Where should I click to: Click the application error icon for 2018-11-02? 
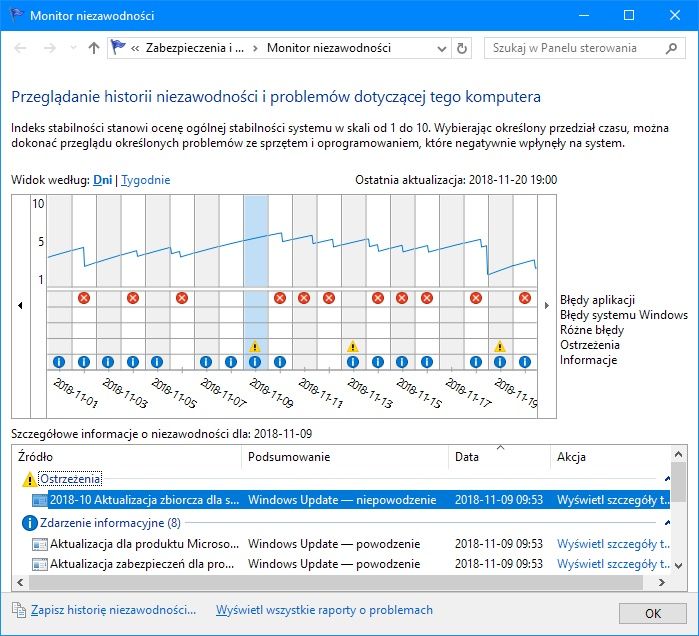click(x=84, y=298)
